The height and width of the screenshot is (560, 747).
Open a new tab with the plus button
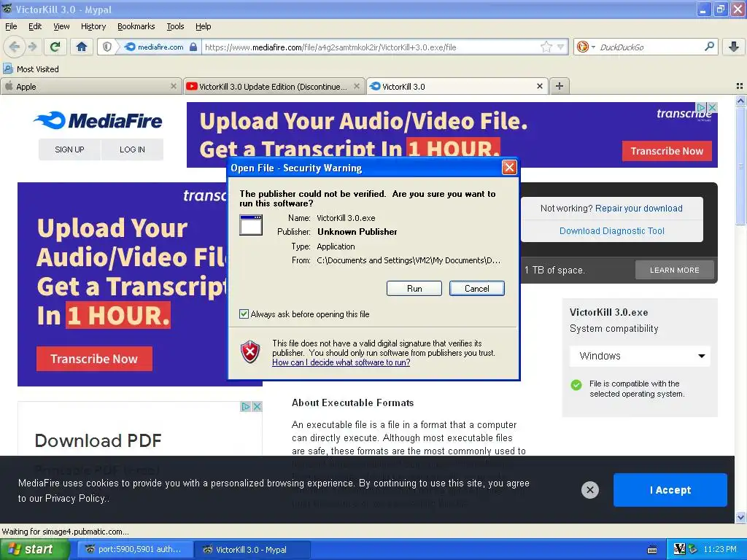click(560, 86)
